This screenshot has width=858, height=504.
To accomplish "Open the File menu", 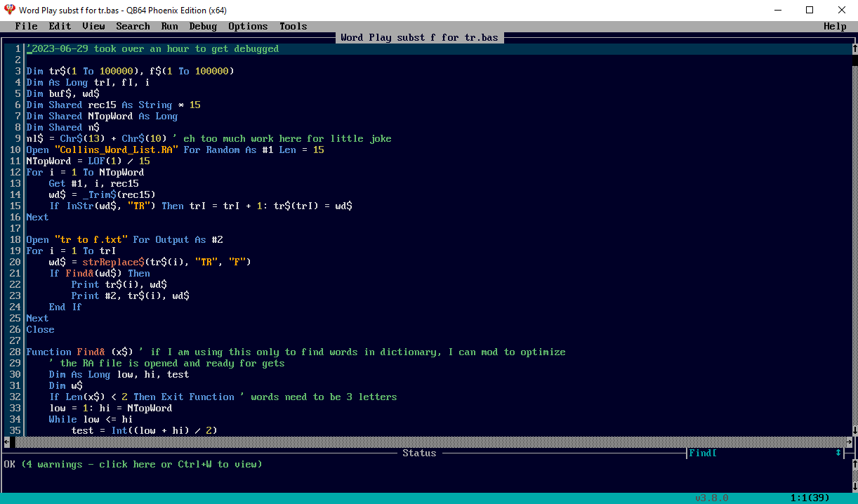I will [26, 27].
